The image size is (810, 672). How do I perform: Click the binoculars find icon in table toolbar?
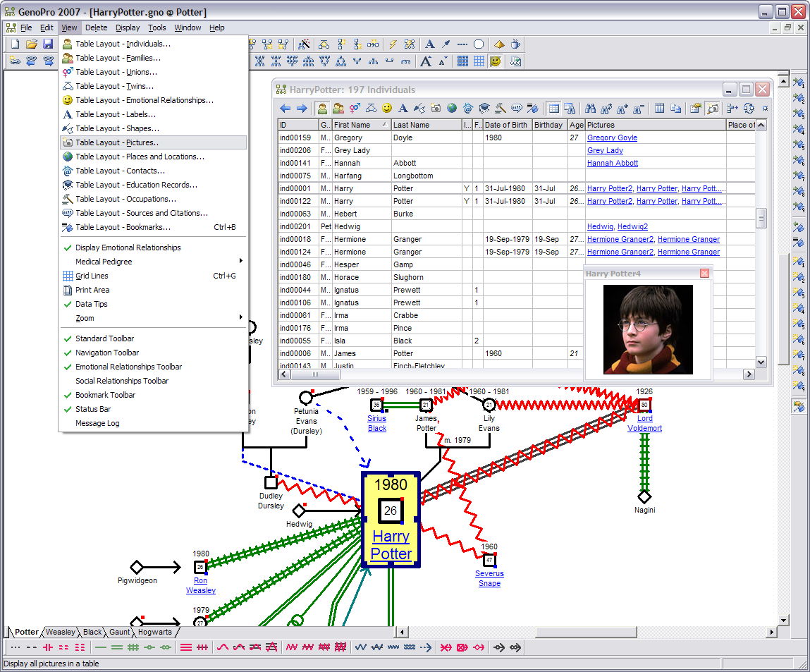[x=591, y=108]
